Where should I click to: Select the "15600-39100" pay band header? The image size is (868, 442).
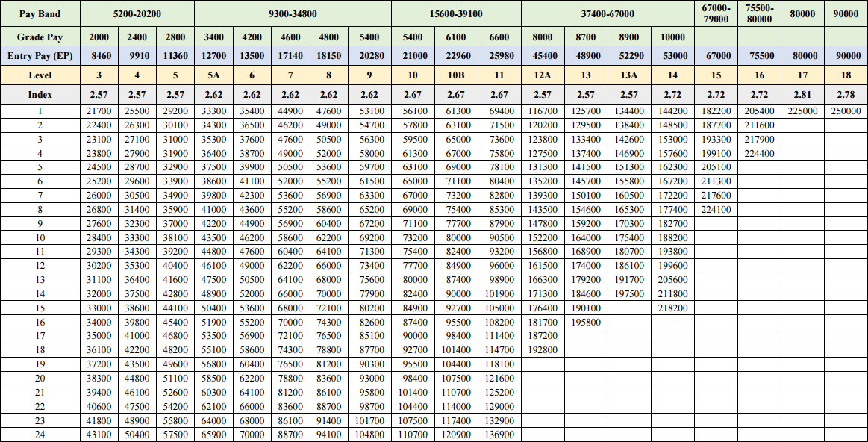point(455,14)
